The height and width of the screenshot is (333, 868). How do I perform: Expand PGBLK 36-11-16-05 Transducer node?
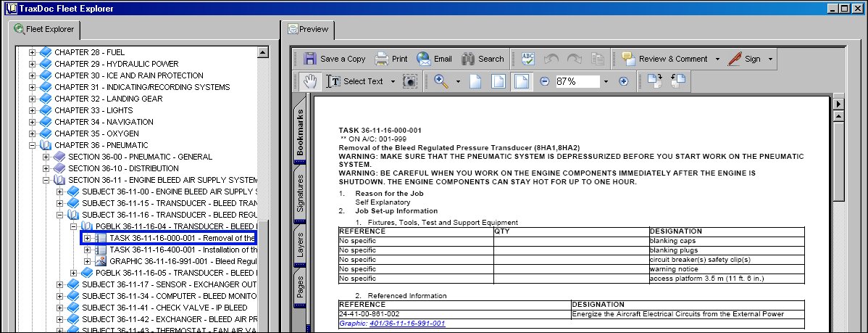point(74,274)
